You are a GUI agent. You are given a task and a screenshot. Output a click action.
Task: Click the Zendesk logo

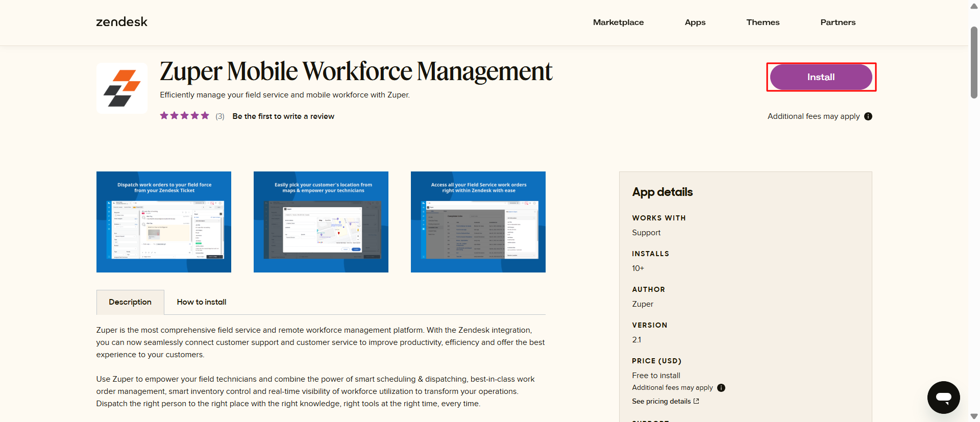[x=121, y=22]
